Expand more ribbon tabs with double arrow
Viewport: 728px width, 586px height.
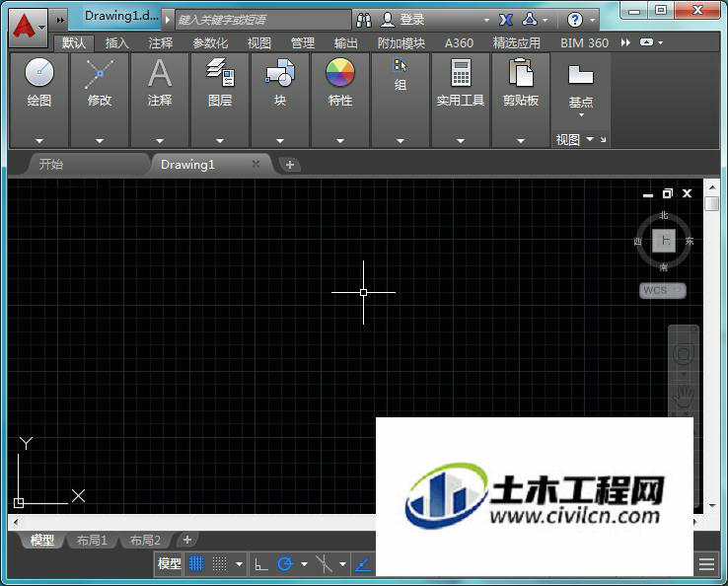pyautogui.click(x=625, y=42)
